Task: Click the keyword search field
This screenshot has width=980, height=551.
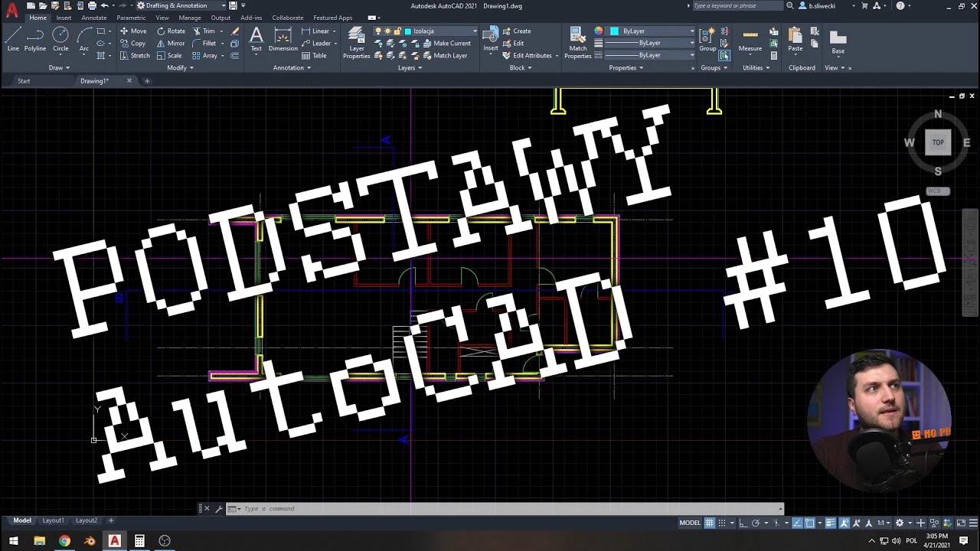Action: (737, 5)
